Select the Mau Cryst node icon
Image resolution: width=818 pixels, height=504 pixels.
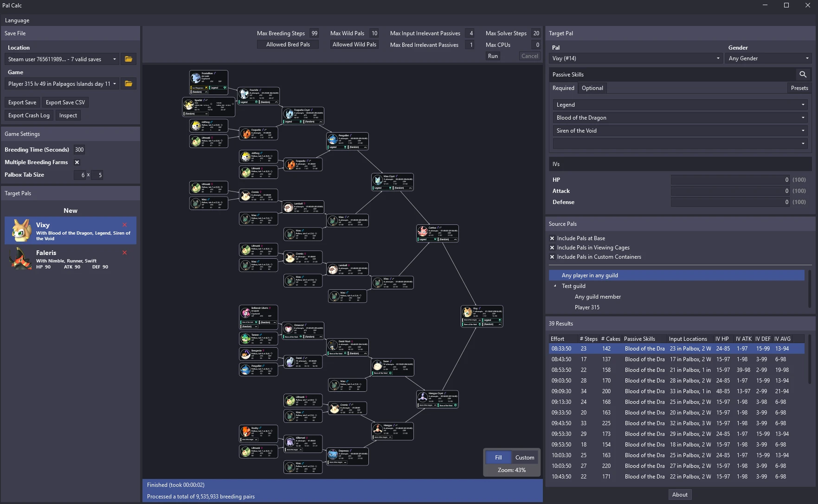click(x=378, y=180)
